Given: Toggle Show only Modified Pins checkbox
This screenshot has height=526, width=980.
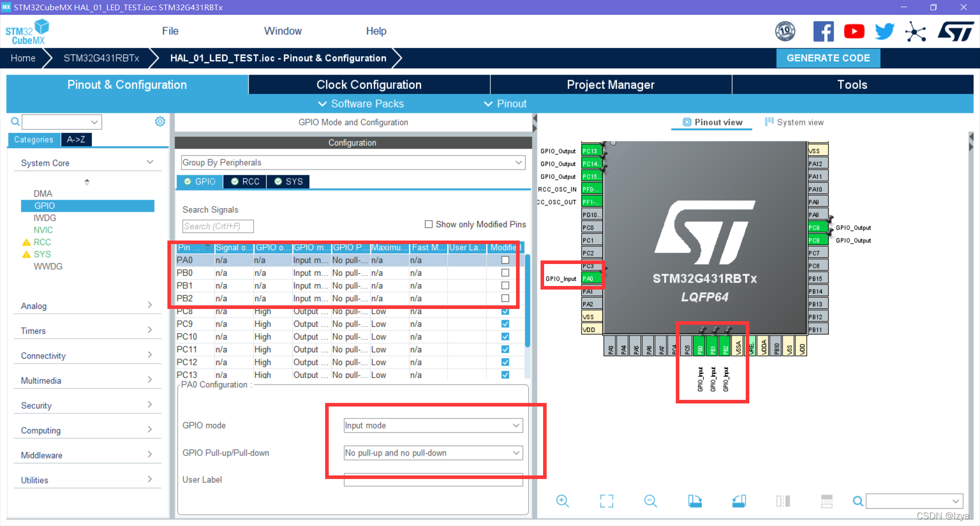Looking at the screenshot, I should pos(429,224).
